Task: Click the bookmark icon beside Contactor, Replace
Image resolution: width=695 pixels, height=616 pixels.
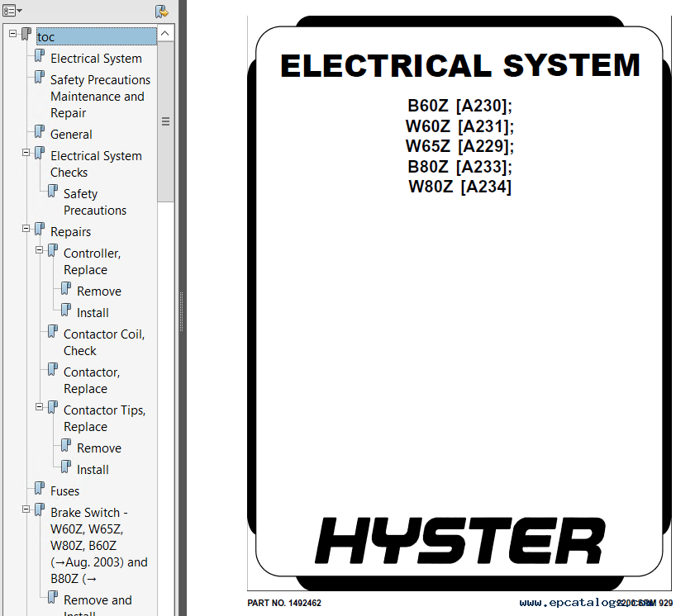Action: pyautogui.click(x=53, y=369)
